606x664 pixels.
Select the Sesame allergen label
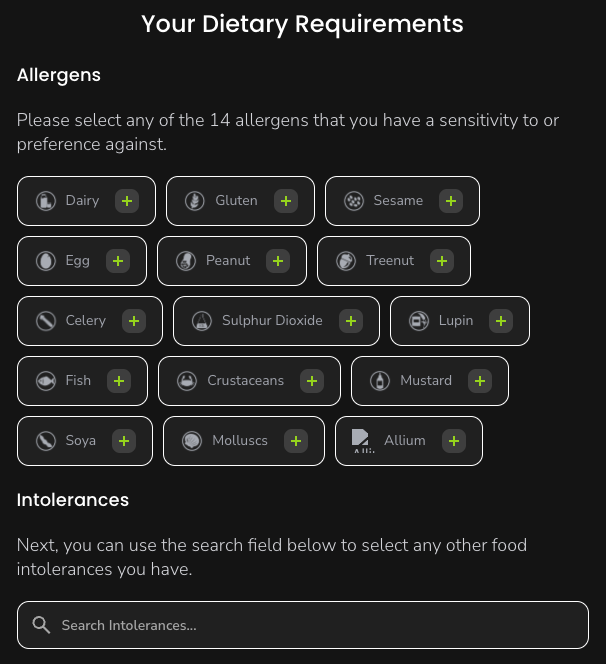[398, 201]
